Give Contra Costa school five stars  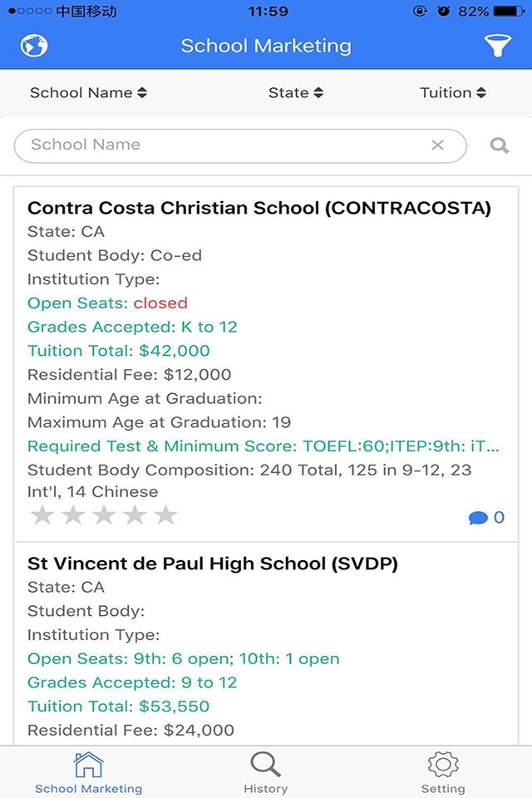pos(166,515)
